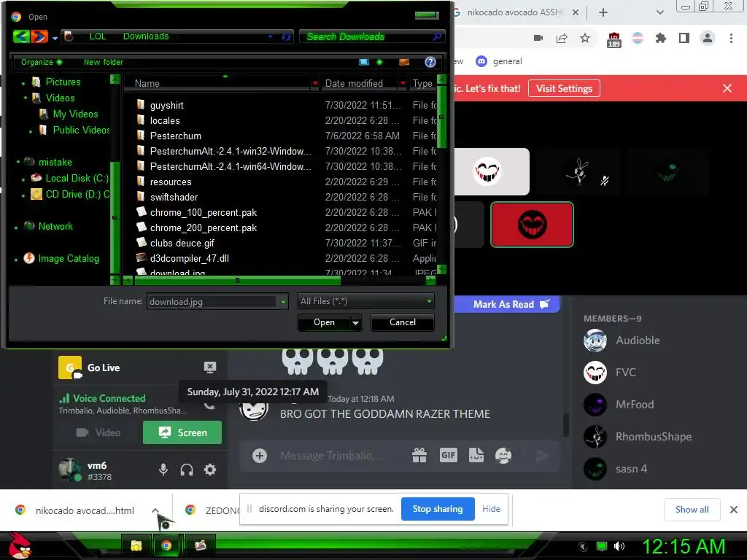
Task: Toggle Discord Screen share button
Action: coord(182,432)
